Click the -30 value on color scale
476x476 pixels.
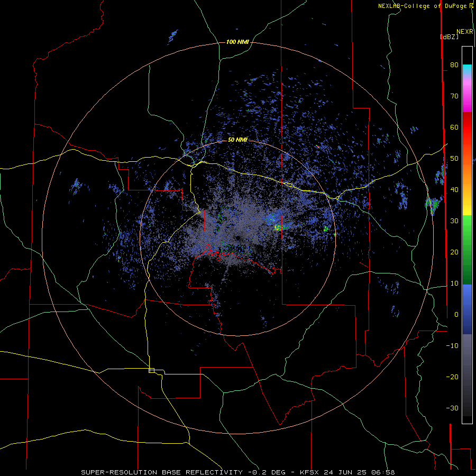click(452, 408)
